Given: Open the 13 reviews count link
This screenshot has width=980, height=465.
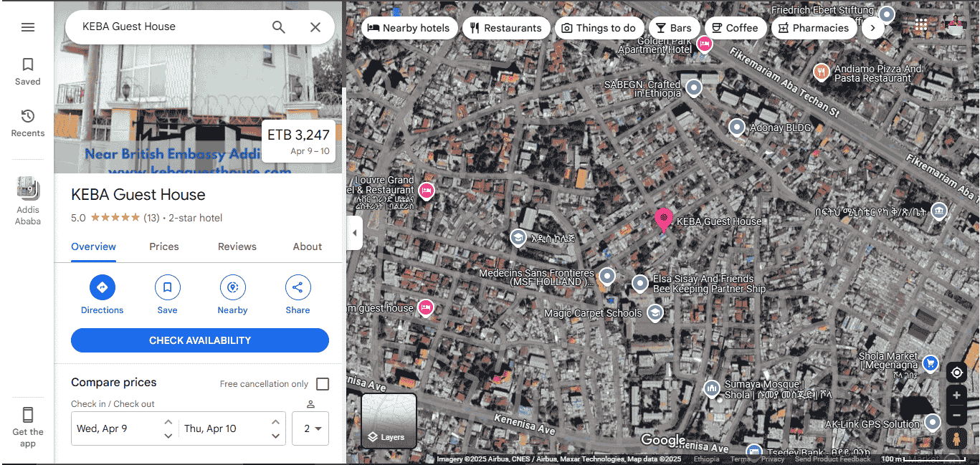Looking at the screenshot, I should [151, 218].
